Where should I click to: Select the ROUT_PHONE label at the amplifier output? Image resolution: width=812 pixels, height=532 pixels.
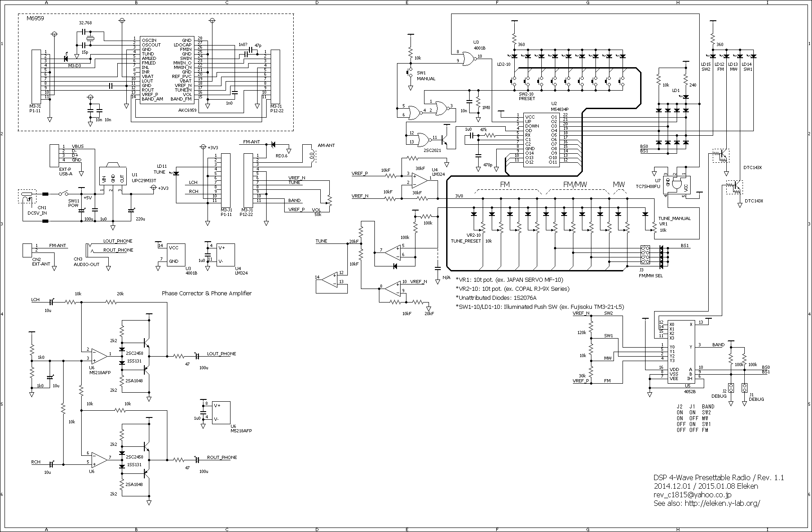222,458
